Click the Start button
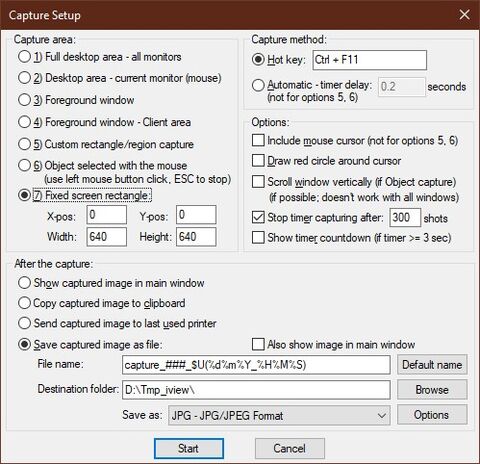This screenshot has height=464, width=480. [x=189, y=448]
